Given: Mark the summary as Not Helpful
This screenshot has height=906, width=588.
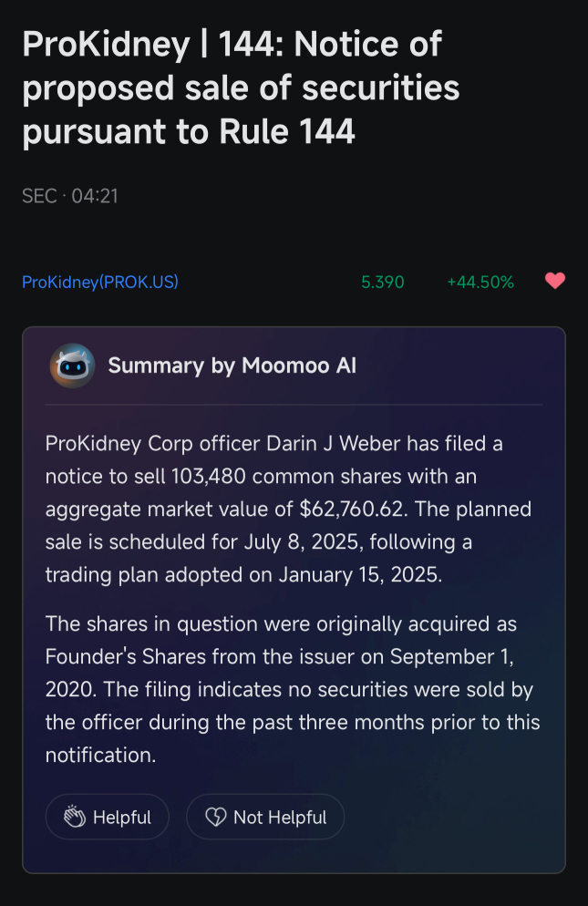Looking at the screenshot, I should (265, 817).
